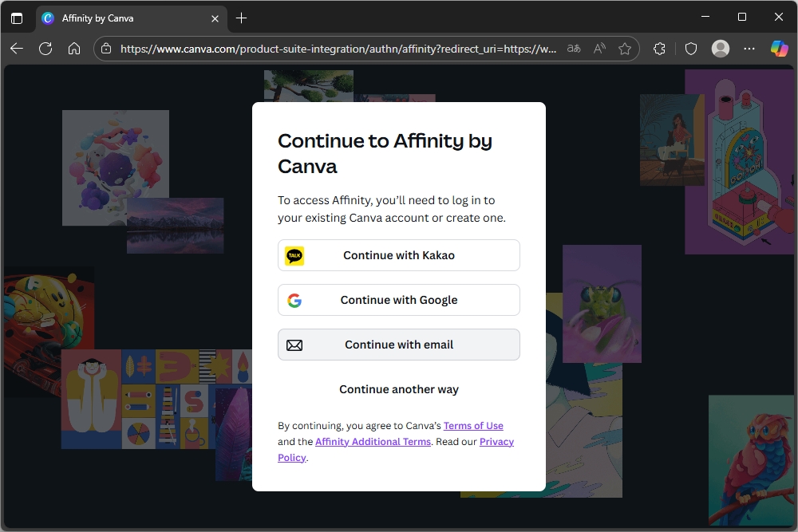Open the Terms of Use link
The width and height of the screenshot is (798, 532).
473,426
